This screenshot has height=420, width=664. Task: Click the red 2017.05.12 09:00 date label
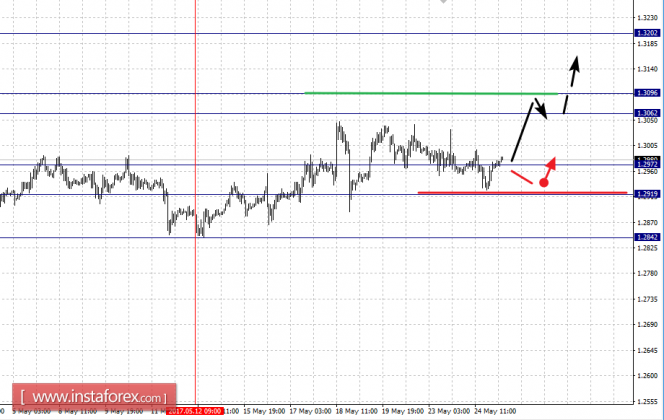194,411
